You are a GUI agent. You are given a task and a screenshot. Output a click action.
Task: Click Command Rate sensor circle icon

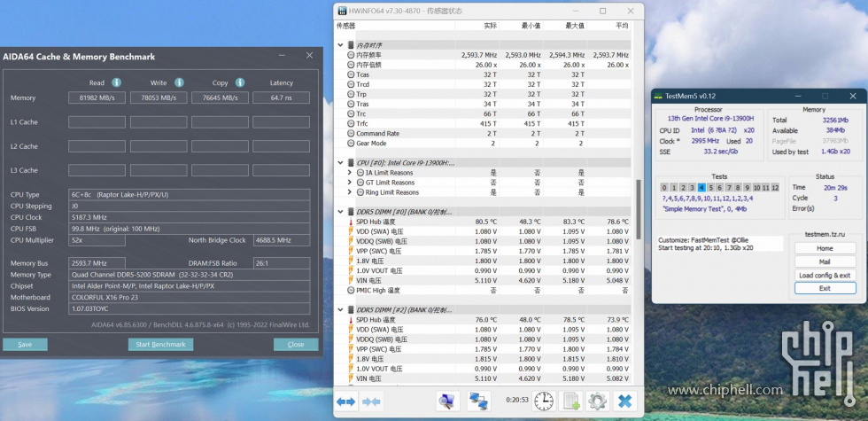pos(351,134)
